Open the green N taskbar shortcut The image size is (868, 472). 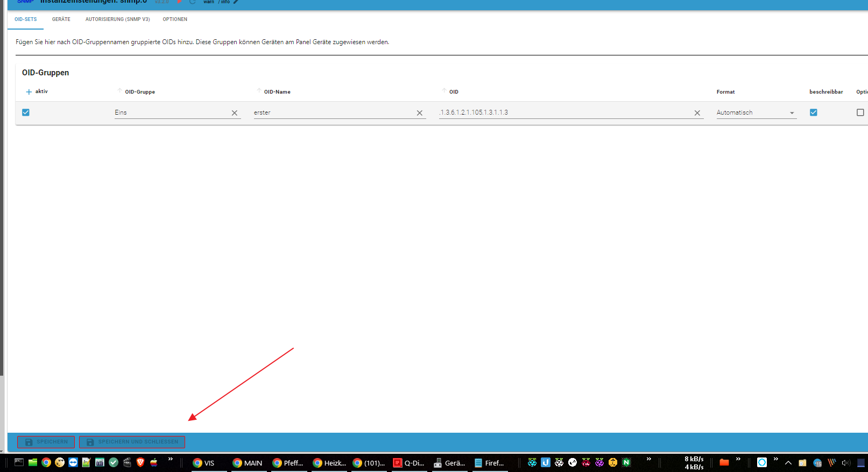[x=626, y=462]
